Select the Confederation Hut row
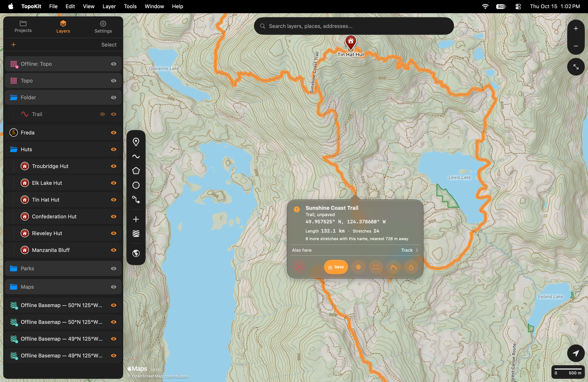The height and width of the screenshot is (382, 588). click(x=63, y=217)
